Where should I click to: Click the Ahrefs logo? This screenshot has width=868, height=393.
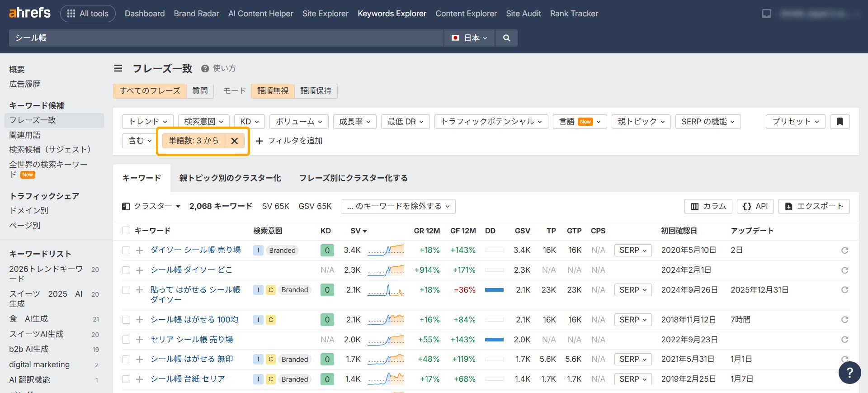30,13
